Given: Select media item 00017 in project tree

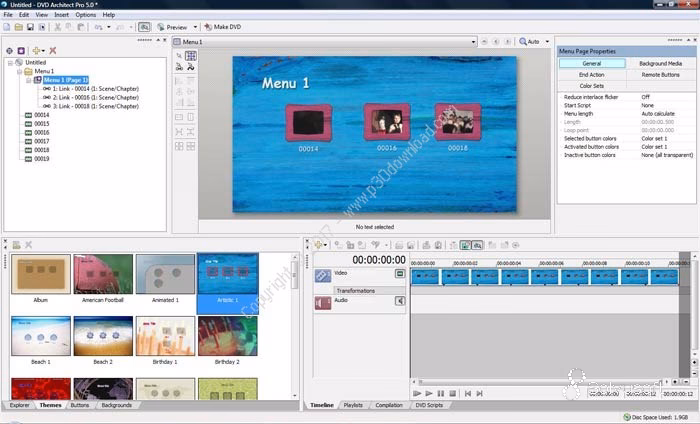Looking at the screenshot, I should [37, 141].
